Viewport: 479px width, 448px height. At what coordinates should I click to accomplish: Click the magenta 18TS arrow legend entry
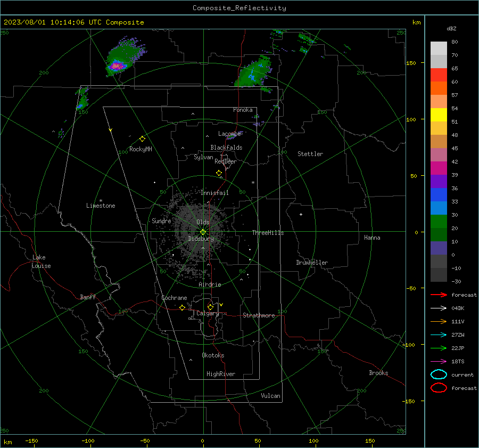pos(439,362)
